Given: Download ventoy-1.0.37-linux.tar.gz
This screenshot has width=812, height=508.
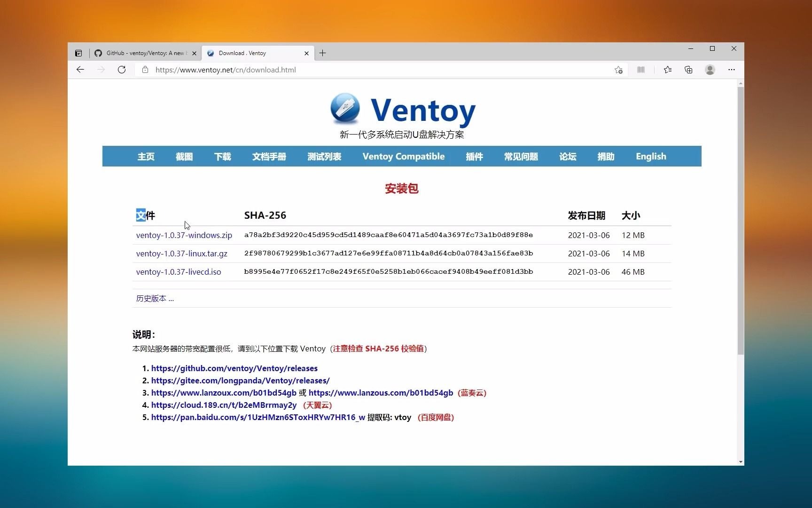Looking at the screenshot, I should (182, 254).
